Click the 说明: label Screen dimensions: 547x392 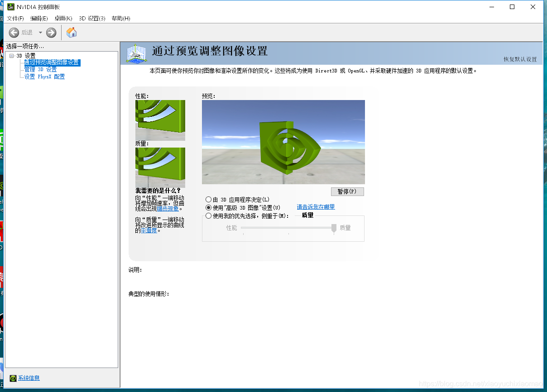coord(135,270)
